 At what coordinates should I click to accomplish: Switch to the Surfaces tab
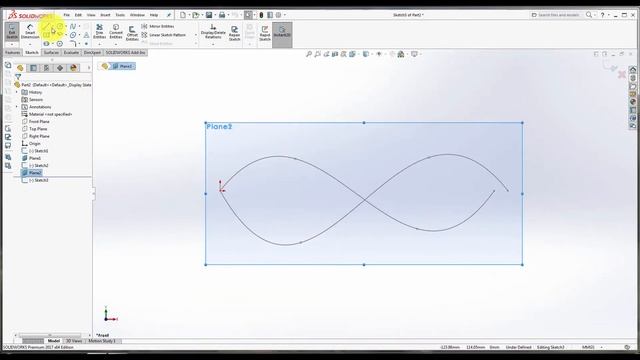point(51,53)
